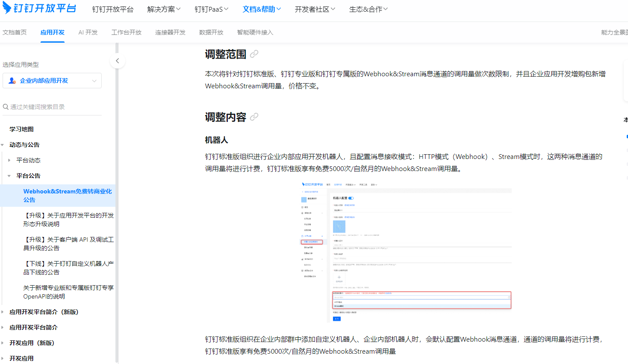Open the 文档&帮助 dropdown menu
The width and height of the screenshot is (628, 364).
(x=262, y=9)
